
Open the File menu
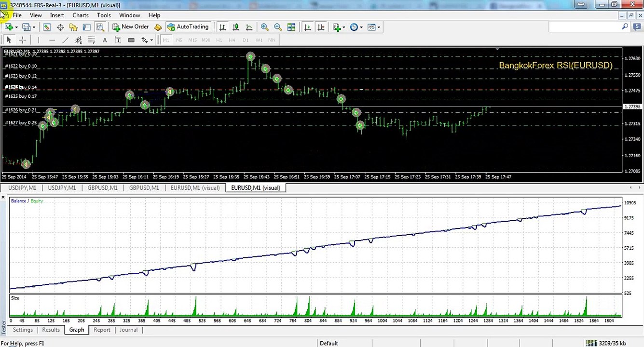[17, 15]
